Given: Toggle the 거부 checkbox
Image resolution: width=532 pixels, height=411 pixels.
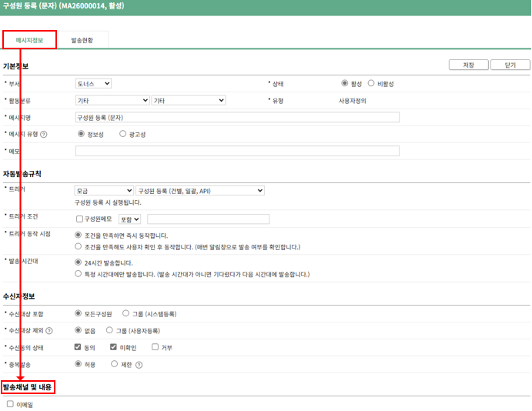Looking at the screenshot, I should coord(155,346).
